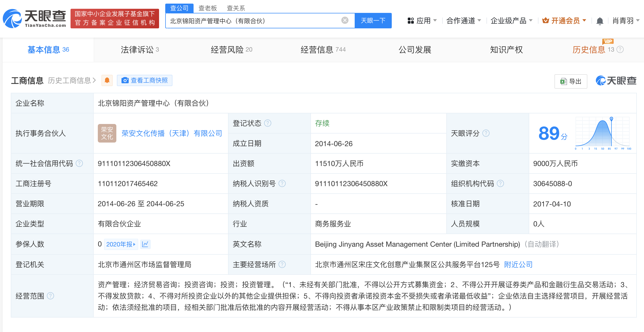The height and width of the screenshot is (332, 644).
Task: Click the 天眼一下 search button
Action: pyautogui.click(x=373, y=20)
